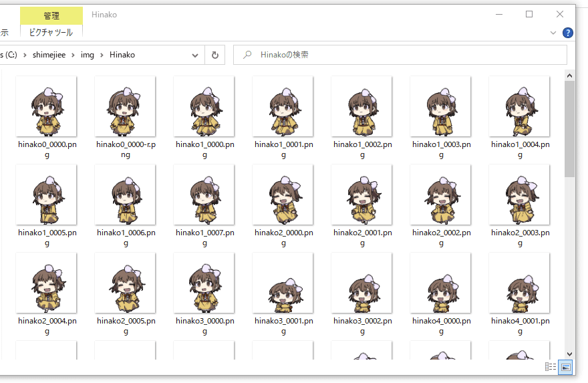
Task: Select Hinako in the address breadcrumb
Action: pos(122,55)
